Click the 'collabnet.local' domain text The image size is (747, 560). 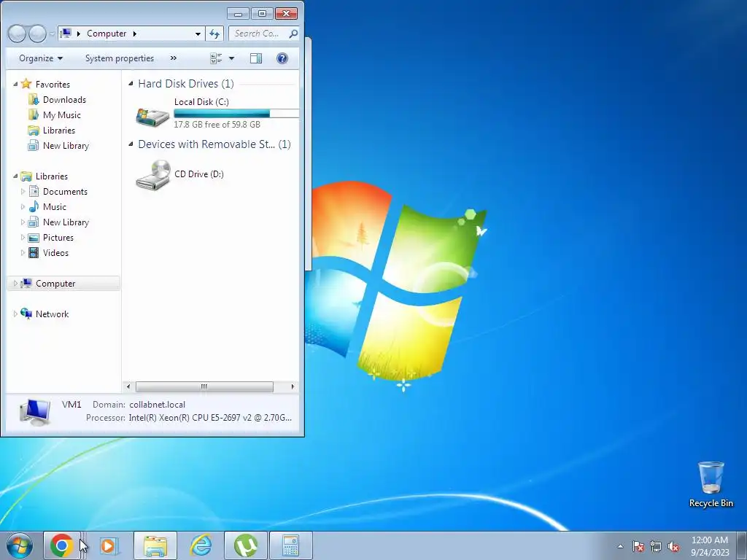[158, 404]
